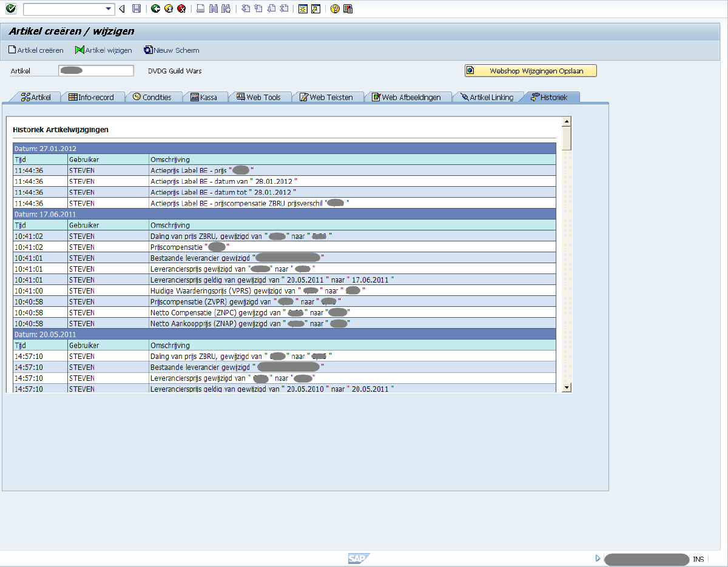The width and height of the screenshot is (728, 567).
Task: Click the Save diskette icon
Action: (136, 8)
